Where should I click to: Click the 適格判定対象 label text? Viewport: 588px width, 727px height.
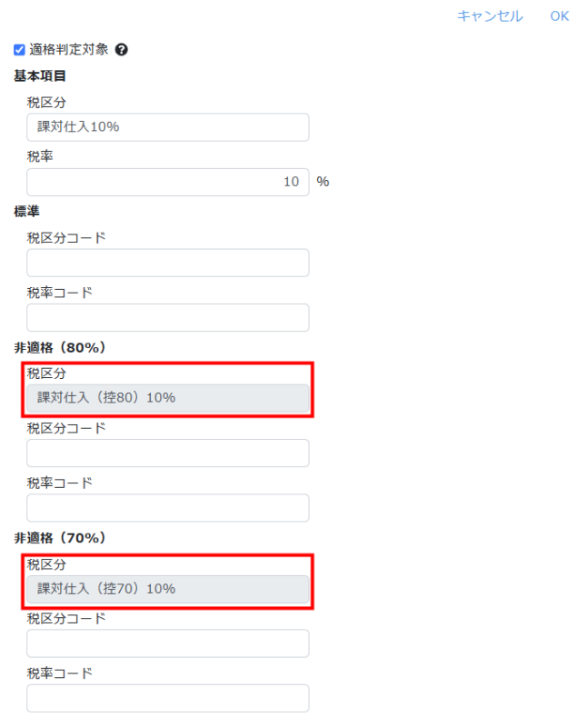(x=69, y=50)
